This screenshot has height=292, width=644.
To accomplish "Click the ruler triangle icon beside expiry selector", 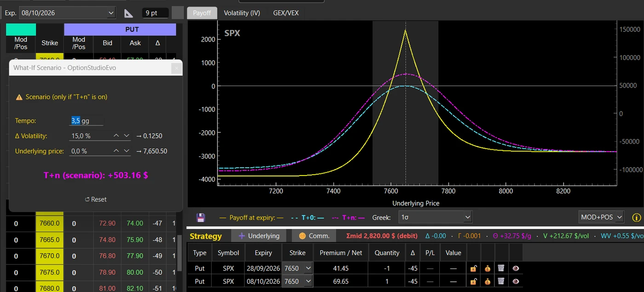I will click(129, 13).
